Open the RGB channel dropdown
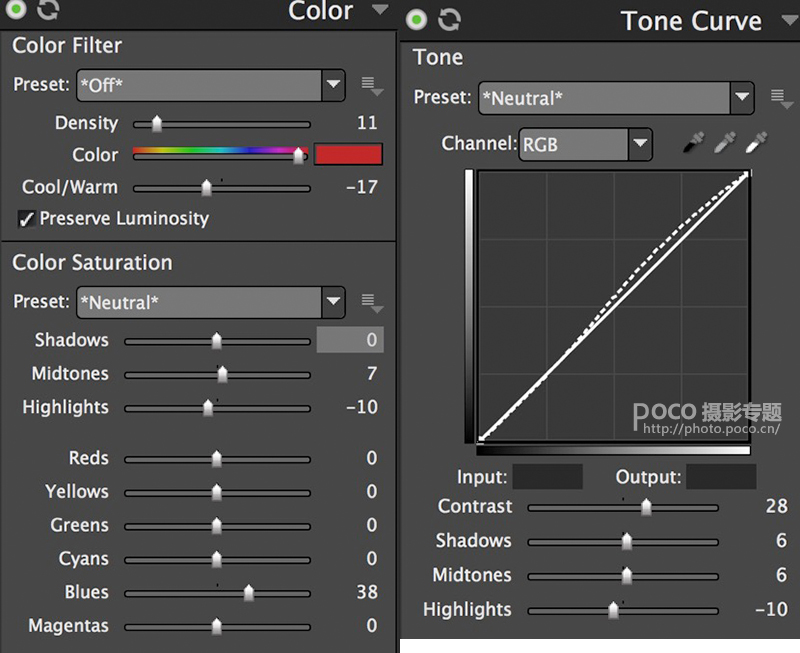This screenshot has width=800, height=653. tap(586, 145)
